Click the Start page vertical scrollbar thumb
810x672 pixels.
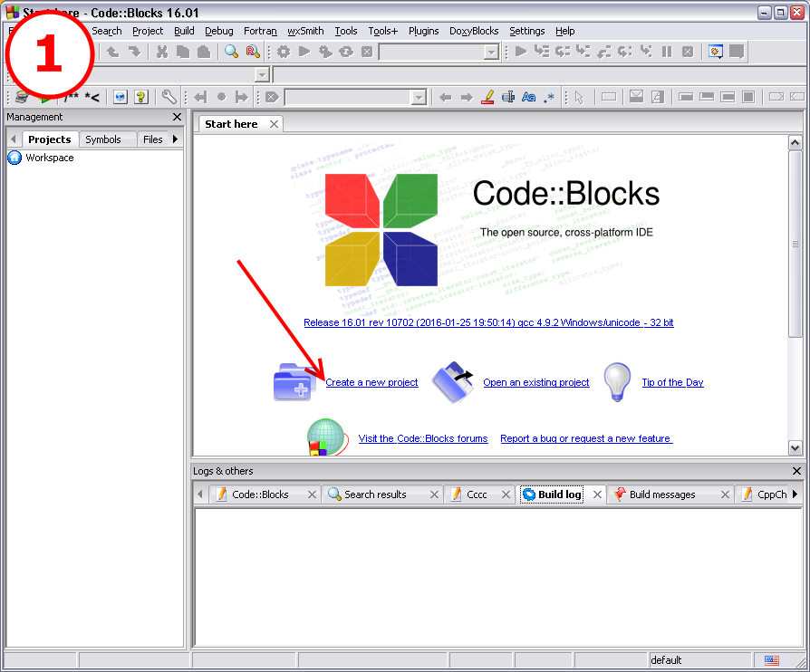point(795,244)
